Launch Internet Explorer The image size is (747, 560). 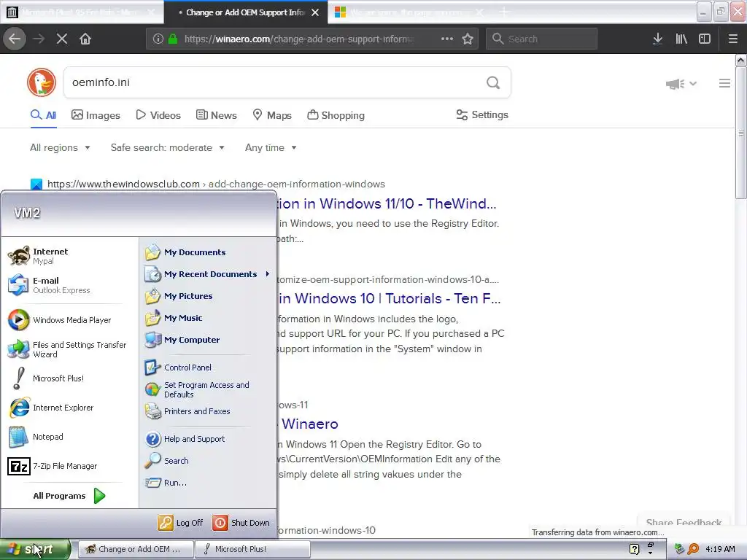click(x=50, y=408)
